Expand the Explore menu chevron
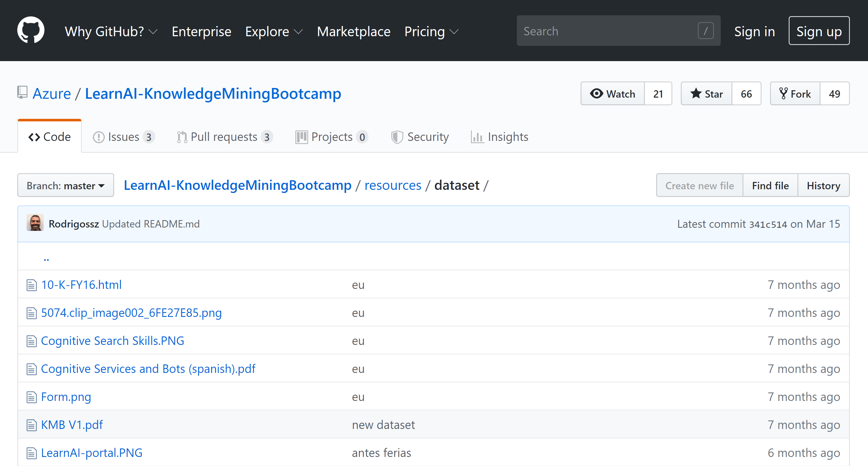 [298, 32]
